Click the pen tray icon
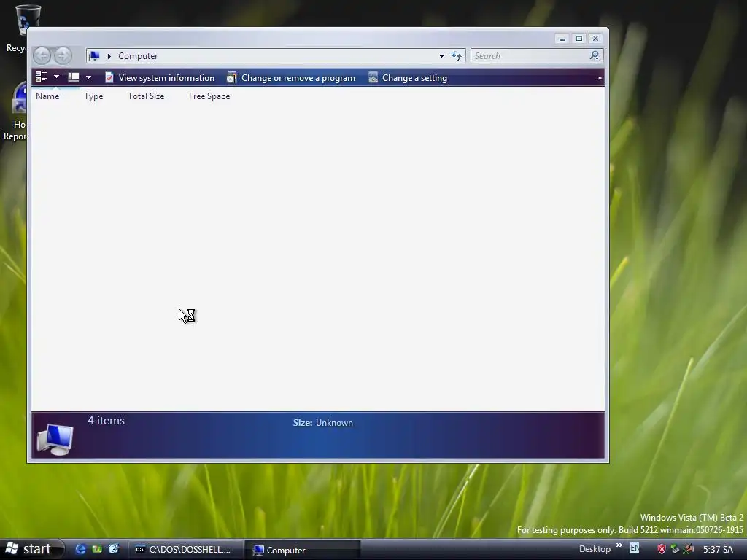 [689, 549]
